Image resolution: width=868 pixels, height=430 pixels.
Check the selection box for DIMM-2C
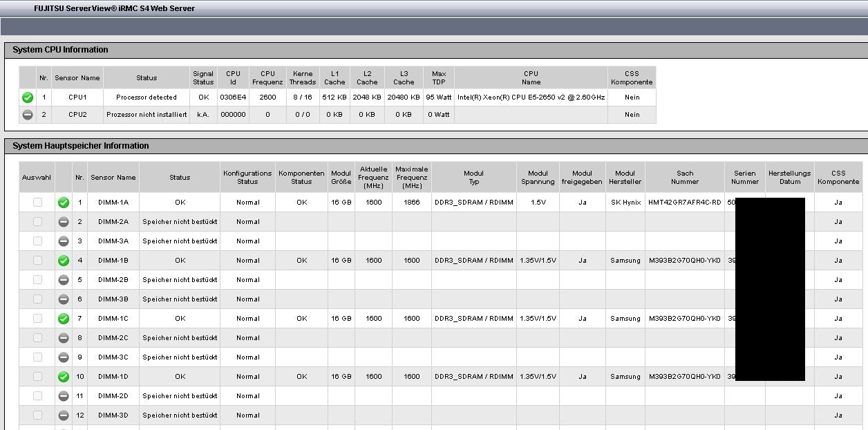37,337
